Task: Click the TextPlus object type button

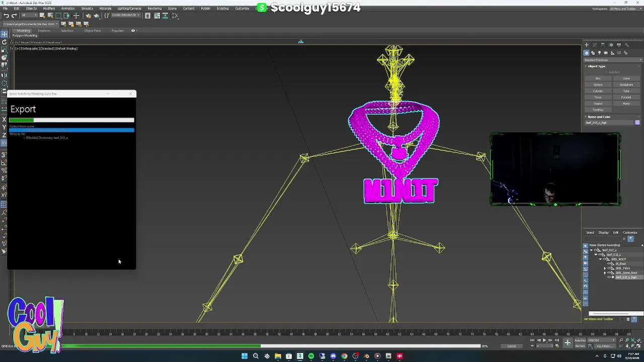Action: coord(598,110)
